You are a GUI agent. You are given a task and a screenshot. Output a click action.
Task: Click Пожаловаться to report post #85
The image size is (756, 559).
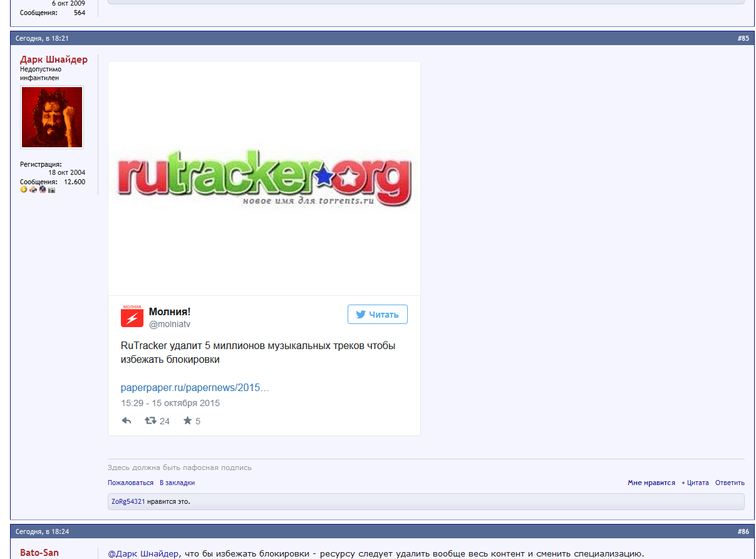click(130, 483)
